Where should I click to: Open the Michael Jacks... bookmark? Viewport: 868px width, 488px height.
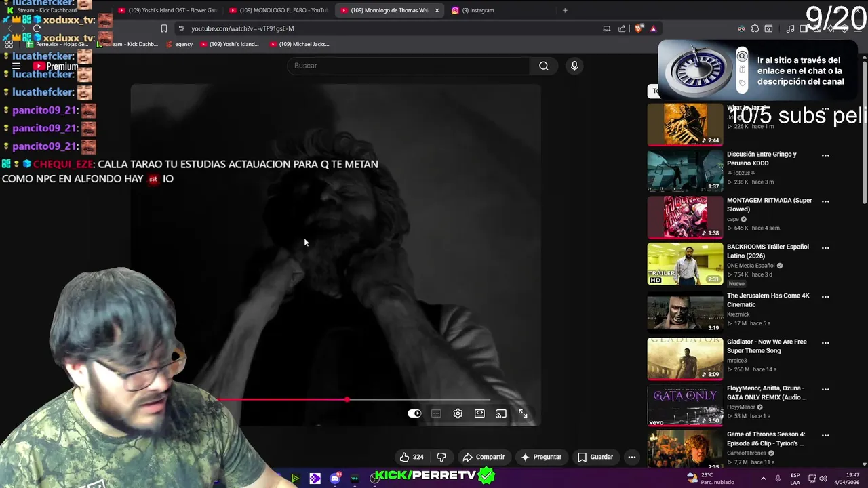click(x=299, y=44)
